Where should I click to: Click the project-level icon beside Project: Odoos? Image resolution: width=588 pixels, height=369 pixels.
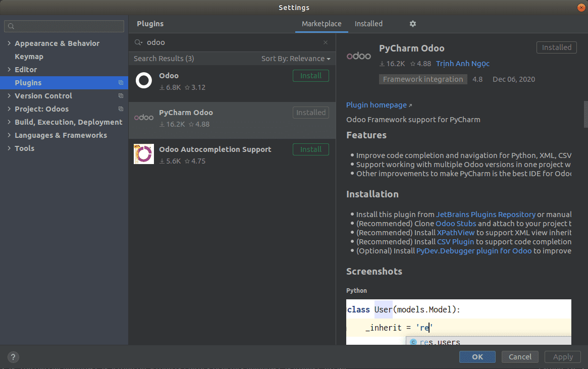pos(121,109)
